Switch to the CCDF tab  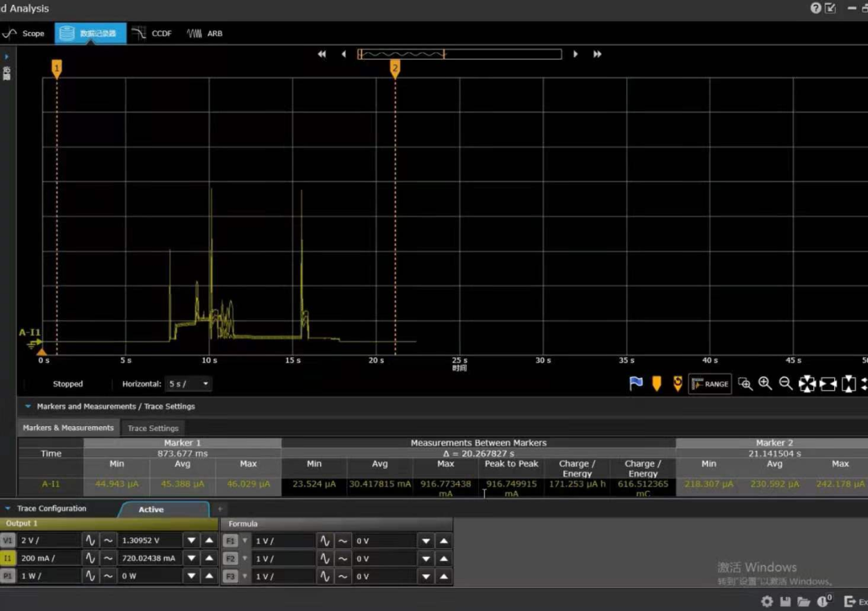click(154, 33)
